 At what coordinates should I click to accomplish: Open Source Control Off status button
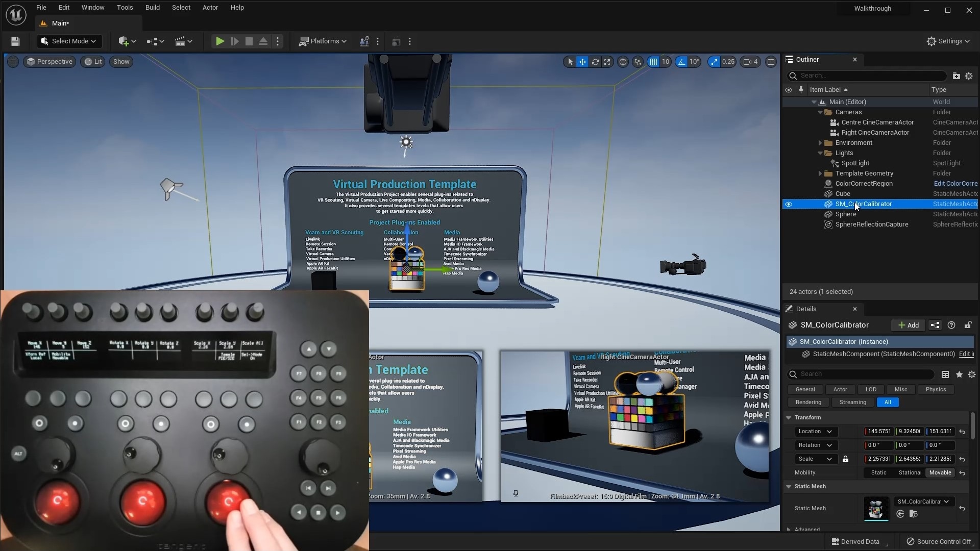tap(939, 541)
